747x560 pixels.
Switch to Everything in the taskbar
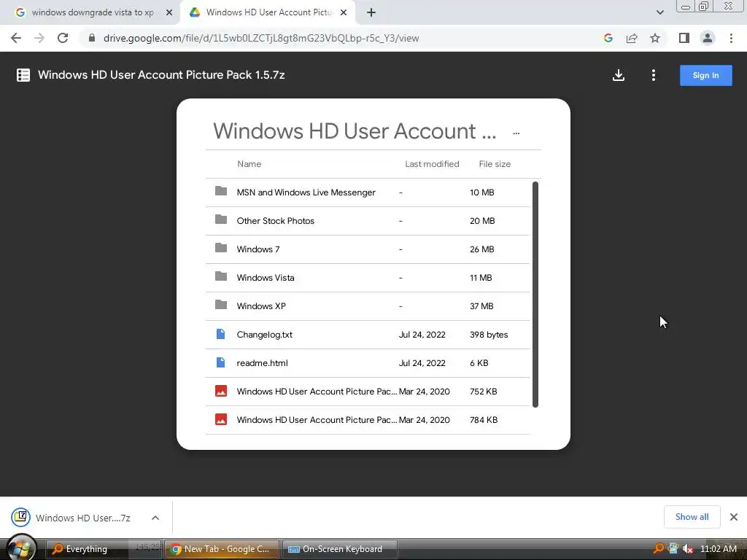tap(104, 549)
